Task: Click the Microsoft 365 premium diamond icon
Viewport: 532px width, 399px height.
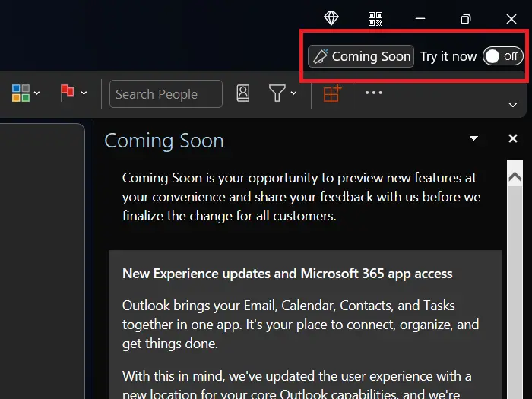Action: tap(331, 18)
